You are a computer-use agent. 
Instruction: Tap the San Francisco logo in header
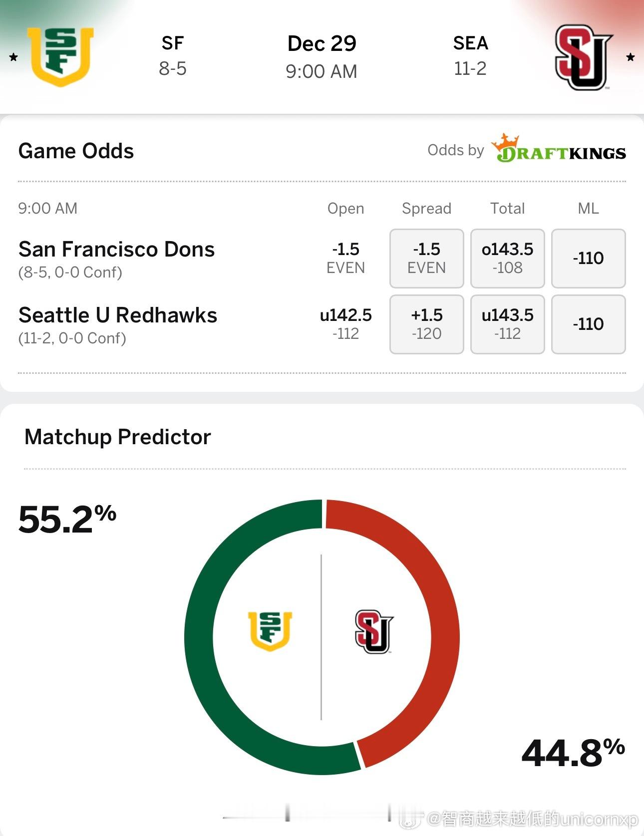61,56
